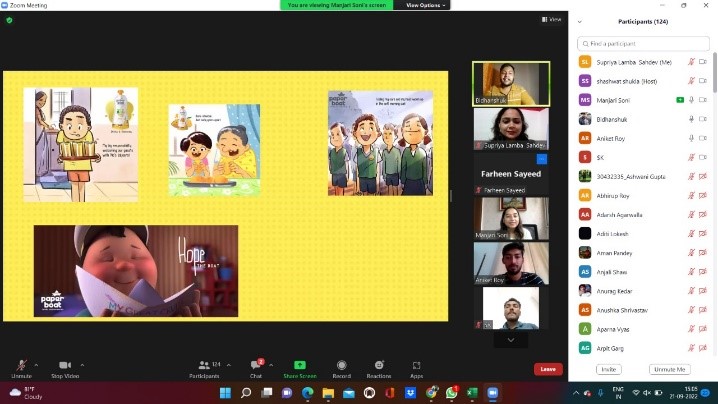
Task: Click Invite button in participants panel
Action: click(x=609, y=369)
